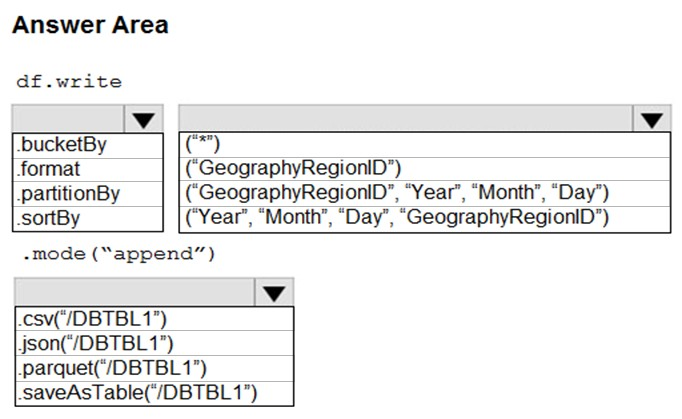Select option starting with "Year", "Month"
The image size is (682, 419).
396,217
